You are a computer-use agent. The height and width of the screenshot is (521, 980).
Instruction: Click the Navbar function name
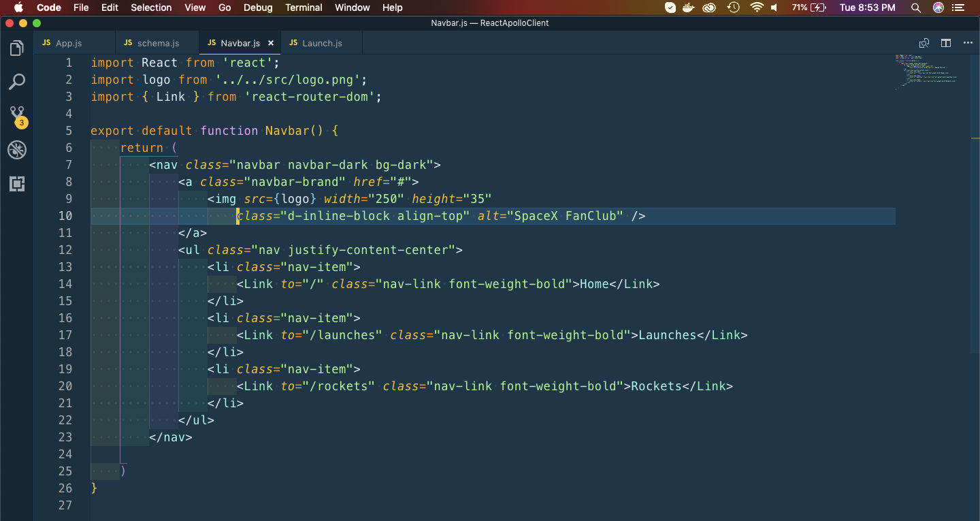287,131
